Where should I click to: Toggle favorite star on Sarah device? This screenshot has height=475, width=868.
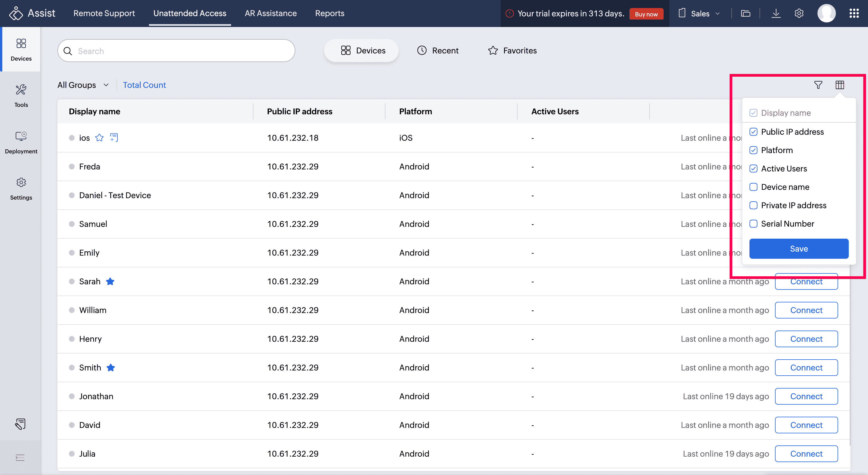coord(110,281)
